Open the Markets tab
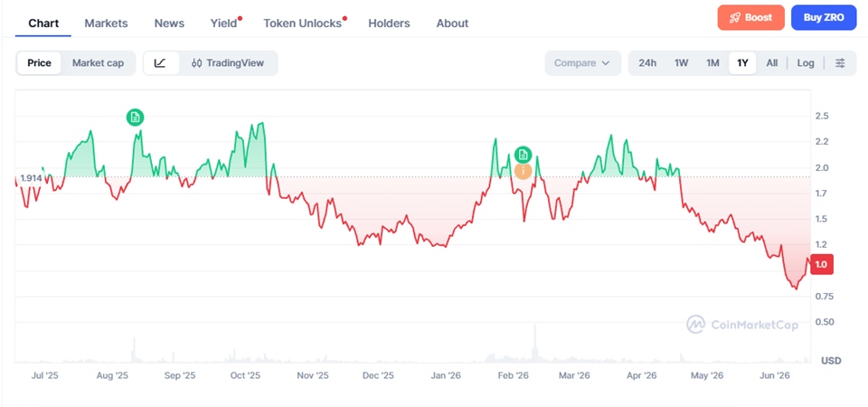This screenshot has height=407, width=868. click(x=107, y=24)
